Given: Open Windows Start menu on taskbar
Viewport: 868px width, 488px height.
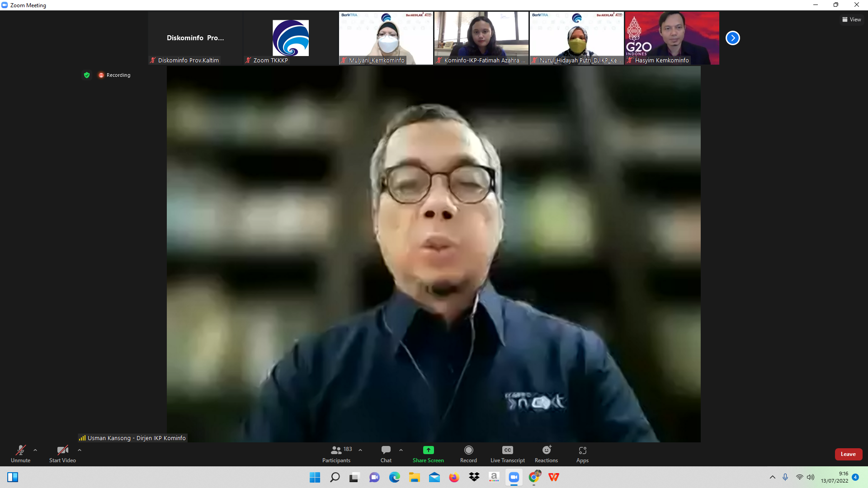Looking at the screenshot, I should point(315,477).
